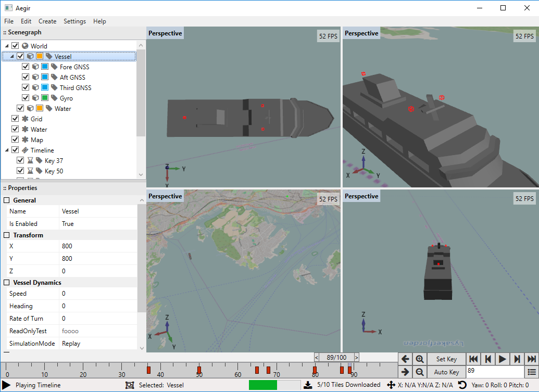Click the globe icon next to World
The image size is (539, 392).
click(24, 46)
